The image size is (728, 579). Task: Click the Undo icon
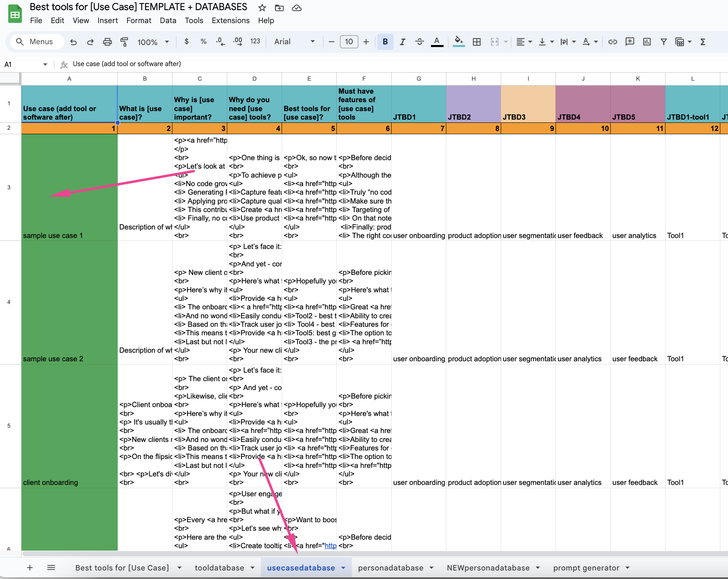pos(73,42)
